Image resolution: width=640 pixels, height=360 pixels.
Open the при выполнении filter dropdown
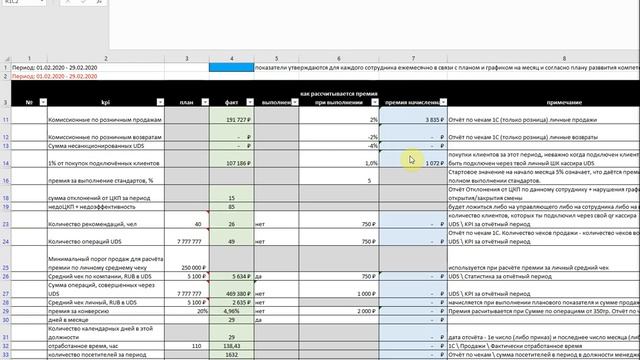tap(375, 102)
